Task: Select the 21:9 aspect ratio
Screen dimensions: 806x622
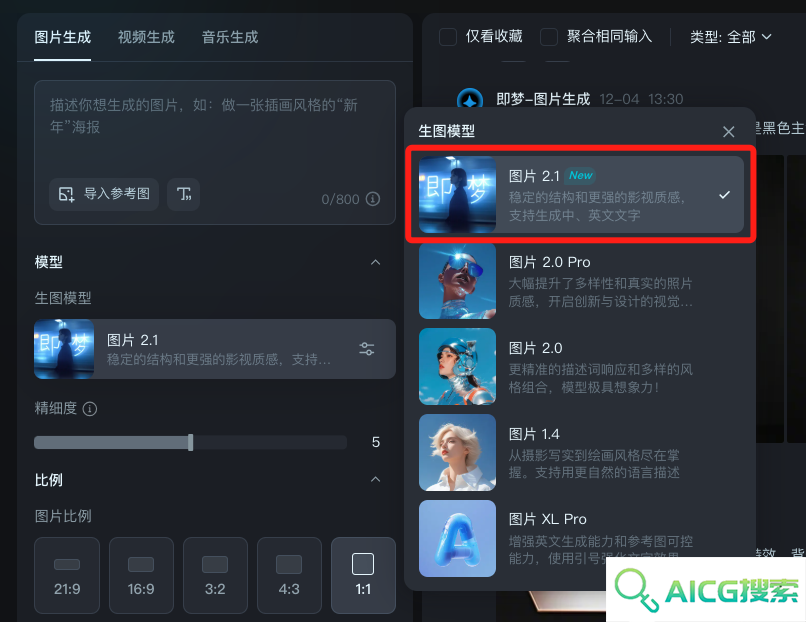Action: (x=67, y=575)
